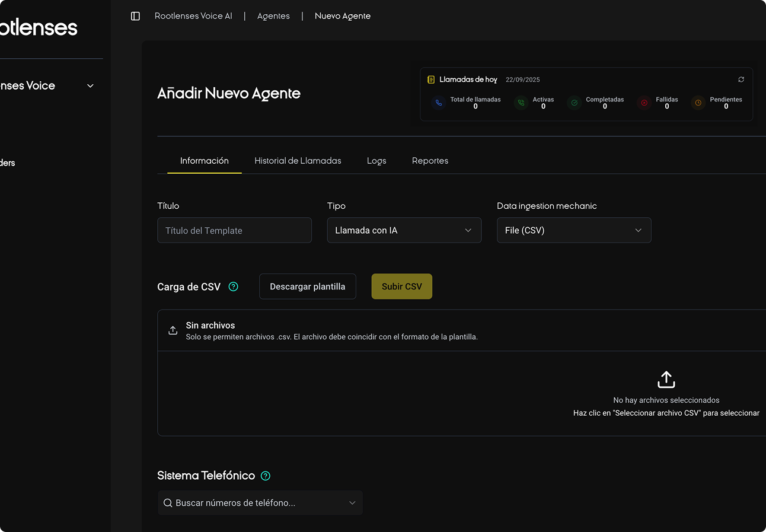The height and width of the screenshot is (532, 766).
Task: Open the Data ingestion mechanic dropdown
Action: point(573,230)
